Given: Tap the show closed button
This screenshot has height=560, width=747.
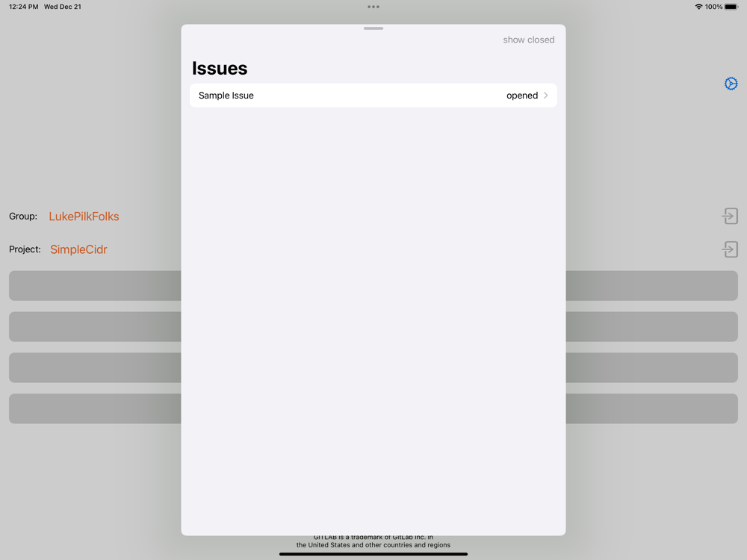Looking at the screenshot, I should [528, 40].
